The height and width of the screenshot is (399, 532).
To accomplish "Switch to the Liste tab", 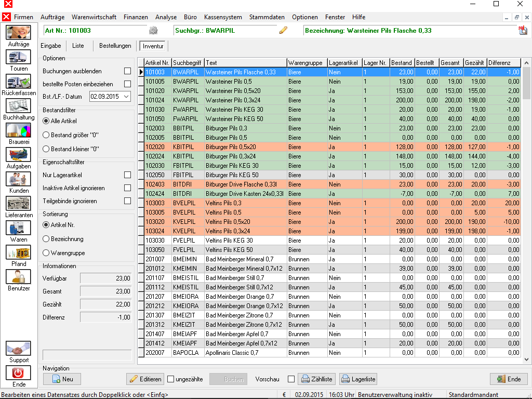I will pos(78,46).
